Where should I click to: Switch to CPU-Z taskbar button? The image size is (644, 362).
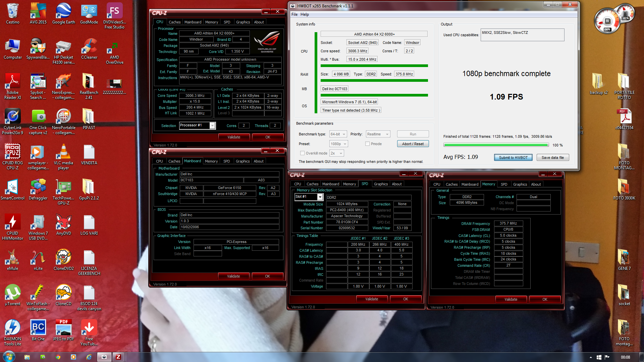pos(118,357)
